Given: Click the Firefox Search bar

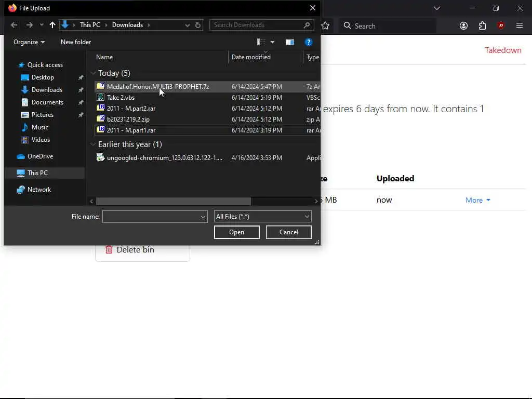Looking at the screenshot, I should coord(389,26).
